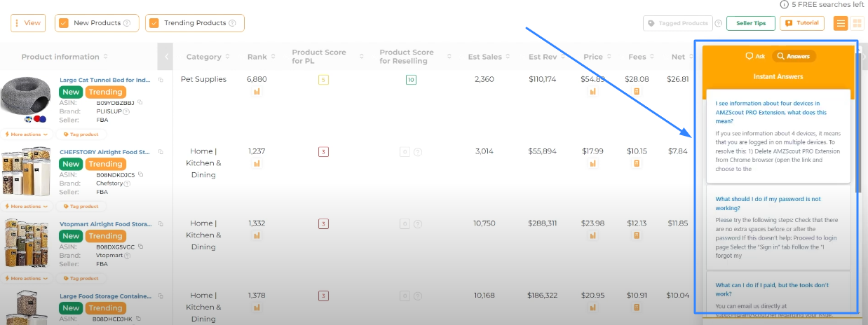Collapse the Product information column
This screenshot has height=325, width=868.
click(165, 57)
